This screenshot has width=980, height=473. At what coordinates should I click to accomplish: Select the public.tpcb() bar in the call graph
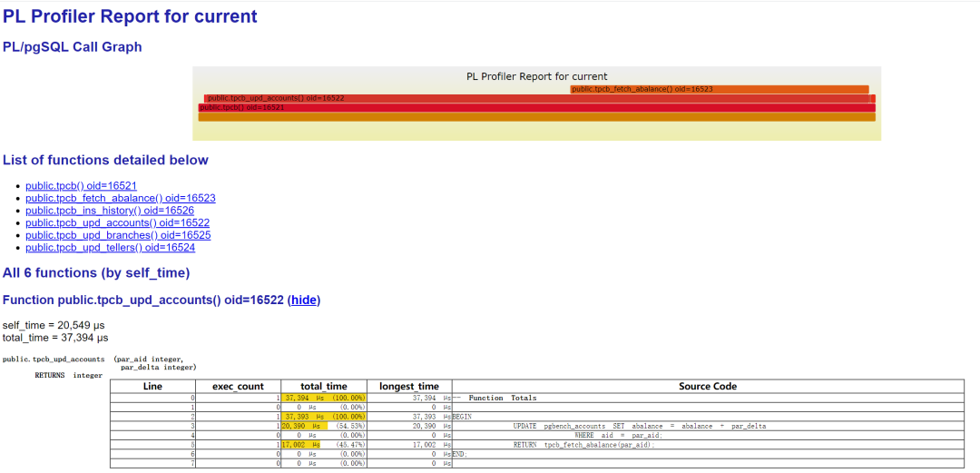coord(537,108)
